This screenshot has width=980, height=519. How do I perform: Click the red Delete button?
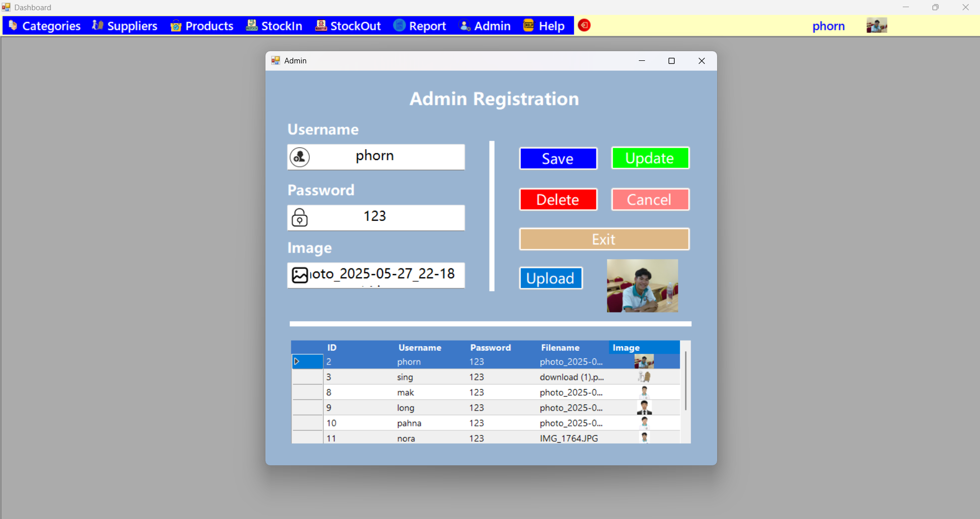click(x=558, y=199)
